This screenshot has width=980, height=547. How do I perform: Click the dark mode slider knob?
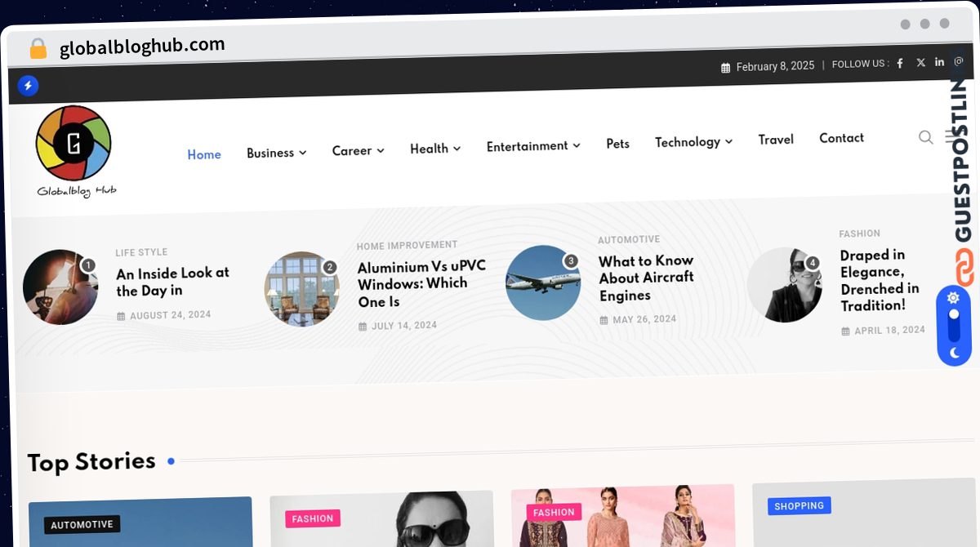[953, 314]
